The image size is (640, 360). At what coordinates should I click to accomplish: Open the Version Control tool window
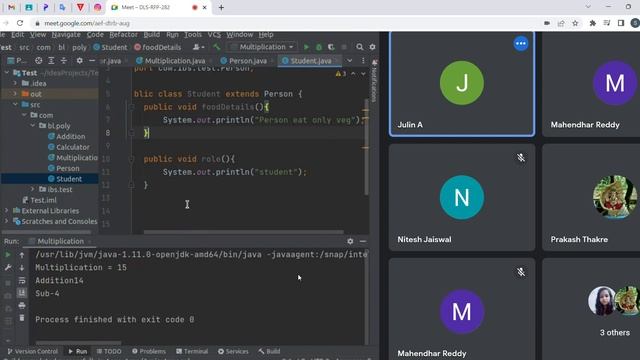point(33,351)
